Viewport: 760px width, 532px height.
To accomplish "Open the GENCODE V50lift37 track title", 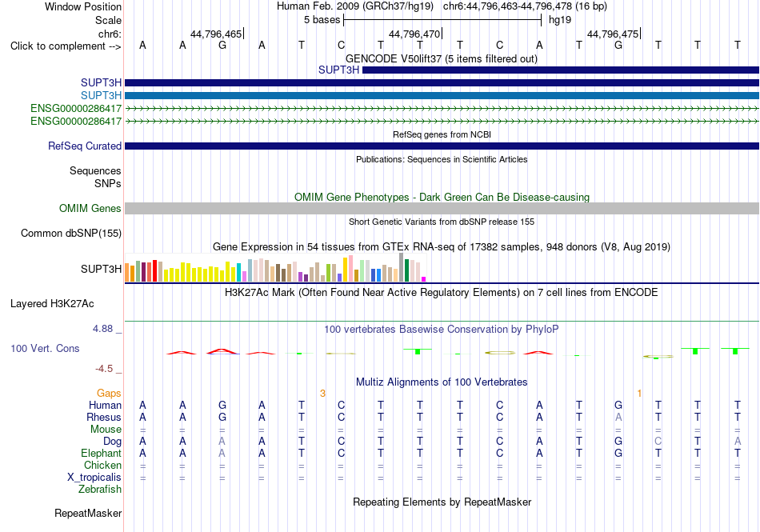I will tap(442, 58).
